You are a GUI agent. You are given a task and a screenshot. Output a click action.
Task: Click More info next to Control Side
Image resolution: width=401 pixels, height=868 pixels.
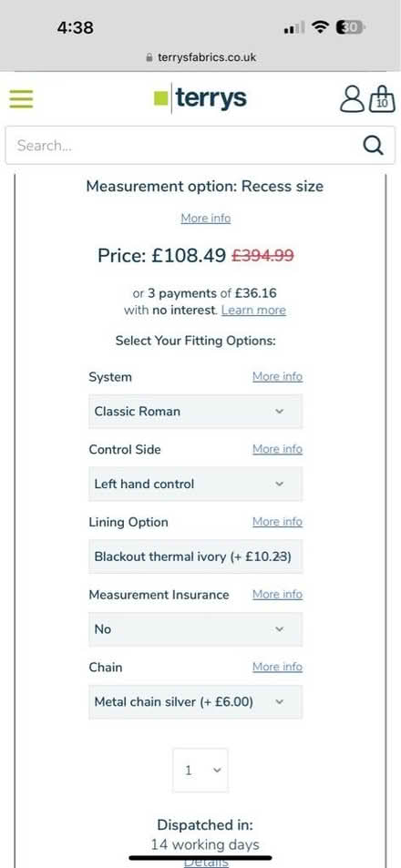coord(277,449)
